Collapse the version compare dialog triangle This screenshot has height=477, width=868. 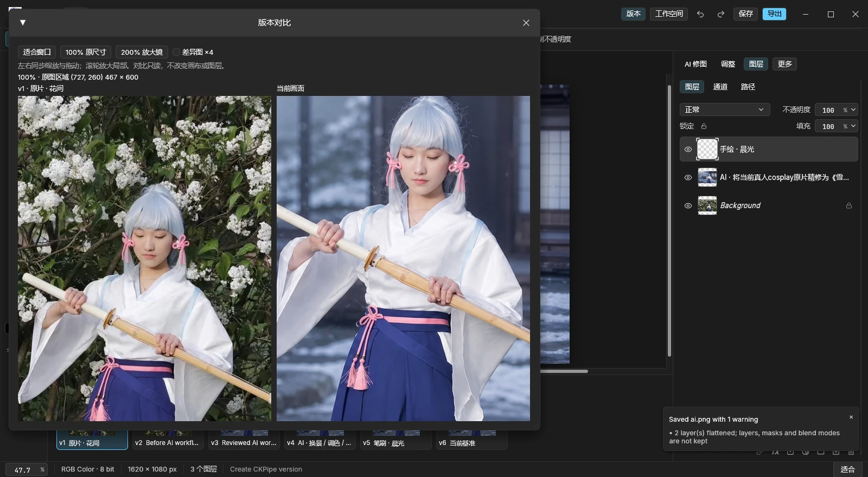click(23, 23)
